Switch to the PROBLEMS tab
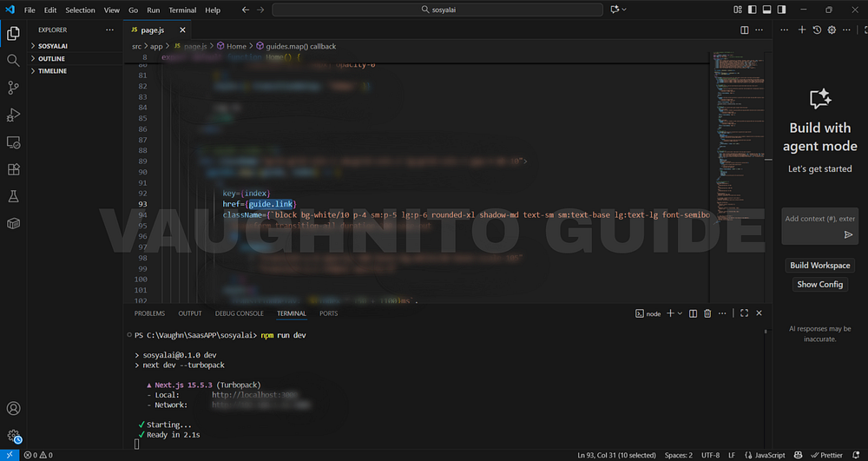Viewport: 868px width, 461px height. click(x=149, y=313)
